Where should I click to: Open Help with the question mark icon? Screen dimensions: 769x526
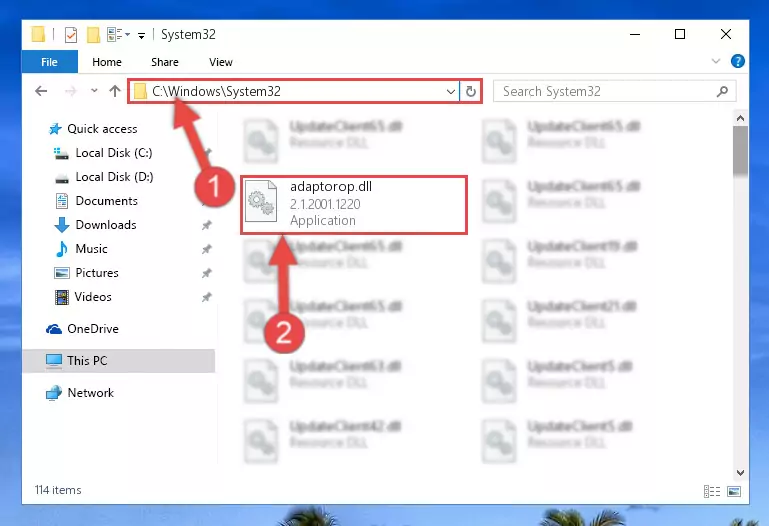pos(737,61)
